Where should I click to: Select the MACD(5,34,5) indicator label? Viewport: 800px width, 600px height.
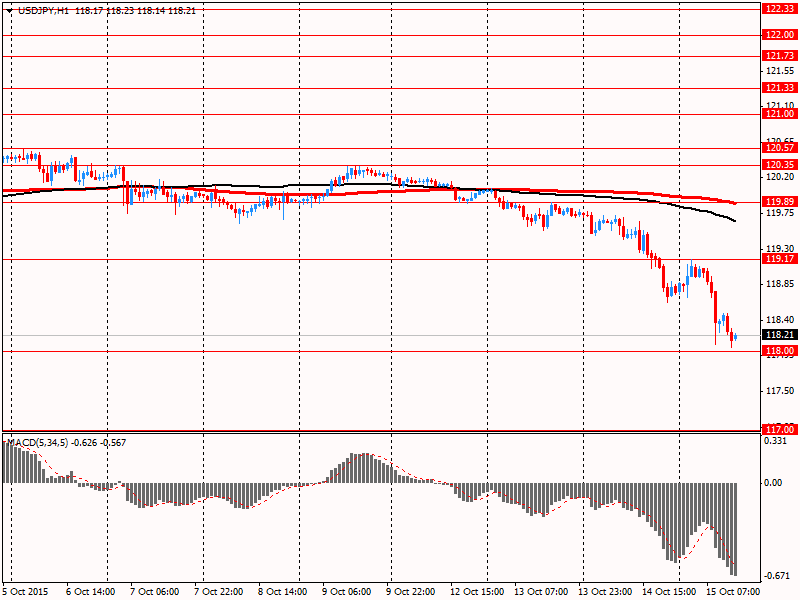tap(37, 443)
